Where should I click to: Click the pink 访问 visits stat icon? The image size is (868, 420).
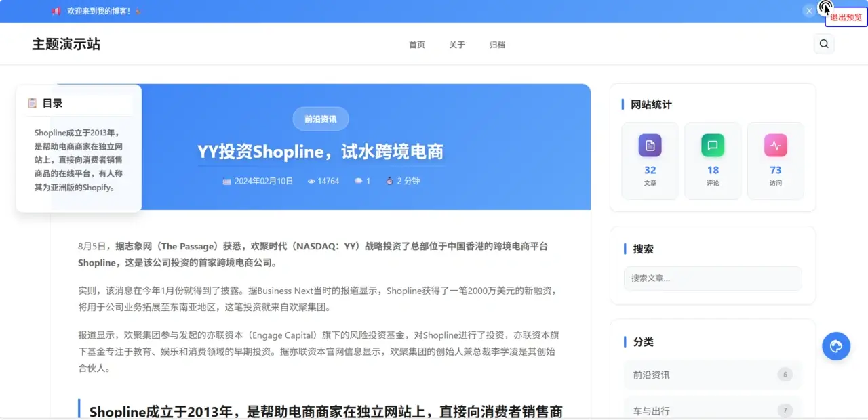tap(775, 145)
